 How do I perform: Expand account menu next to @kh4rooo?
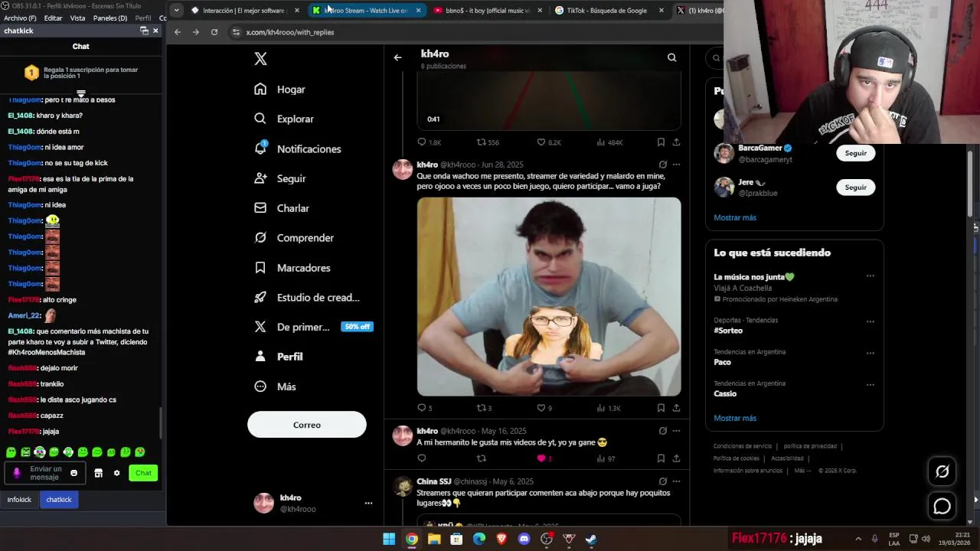pos(368,503)
